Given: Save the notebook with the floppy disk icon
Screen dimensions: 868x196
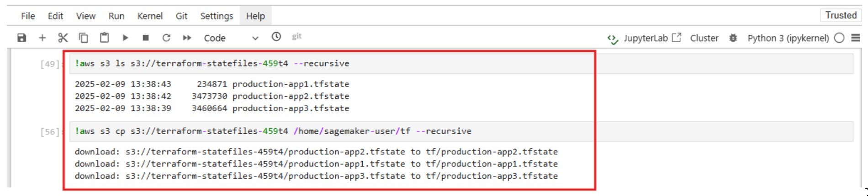Looking at the screenshot, I should click(x=21, y=38).
